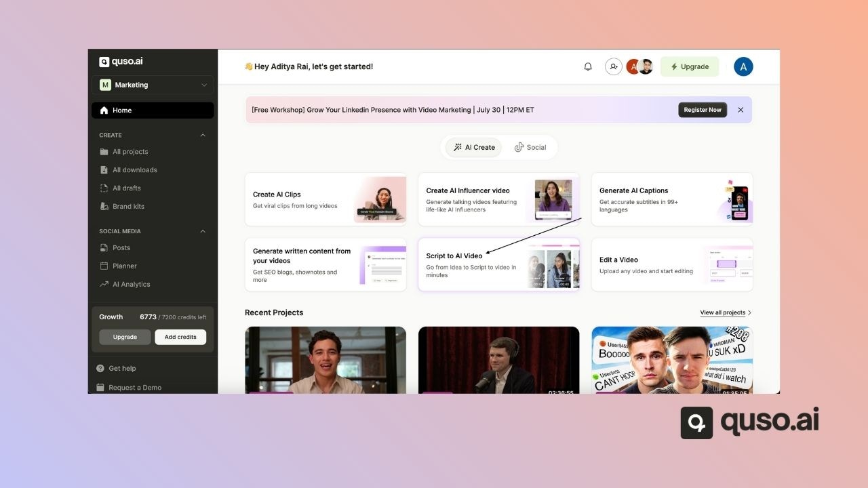Collapse the SOCIAL MEDIA section
Viewport: 868px width, 488px height.
(203, 231)
